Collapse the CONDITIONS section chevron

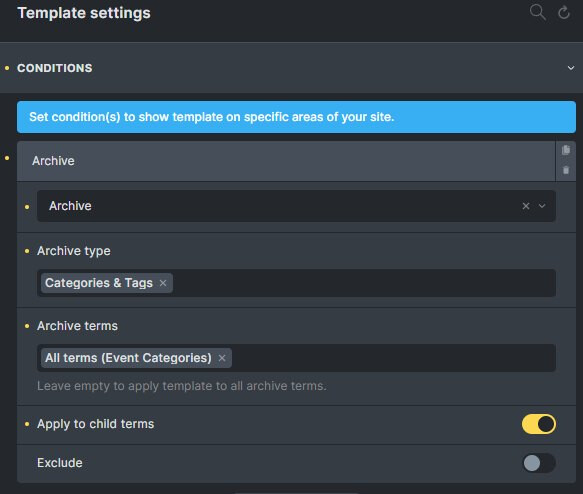(570, 68)
